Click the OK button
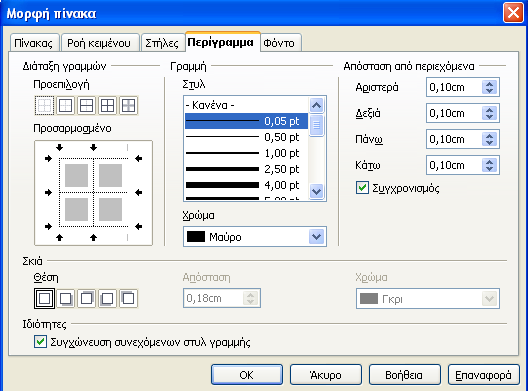This screenshot has width=528, height=391. (x=247, y=374)
